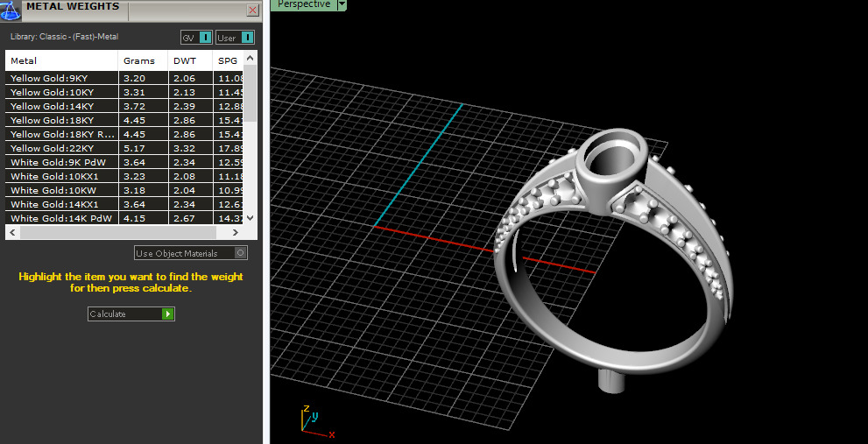The width and height of the screenshot is (868, 444).
Task: Click the XYZ axis indicator in viewport
Action: coord(317,422)
